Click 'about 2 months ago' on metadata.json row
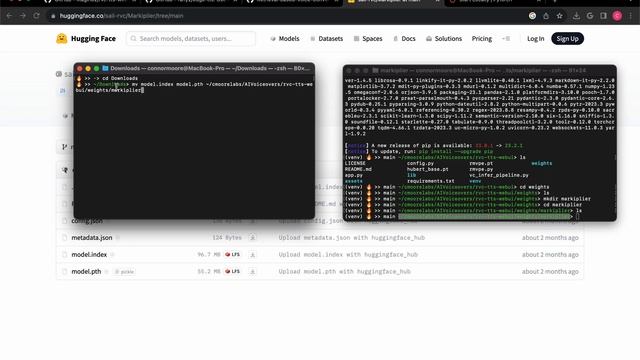 click(x=550, y=238)
